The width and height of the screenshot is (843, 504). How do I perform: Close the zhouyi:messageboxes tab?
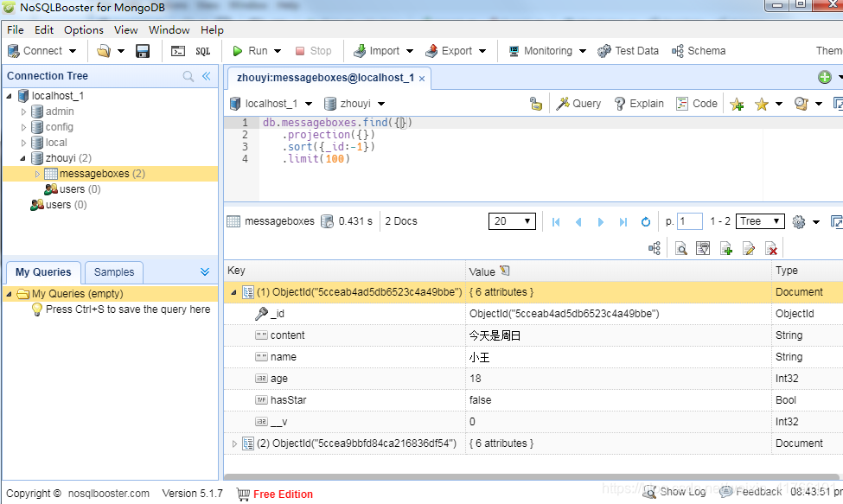[x=422, y=79]
